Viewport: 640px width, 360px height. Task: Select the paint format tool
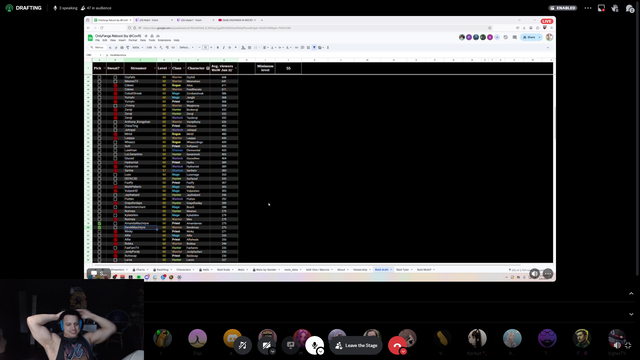[x=128, y=47]
